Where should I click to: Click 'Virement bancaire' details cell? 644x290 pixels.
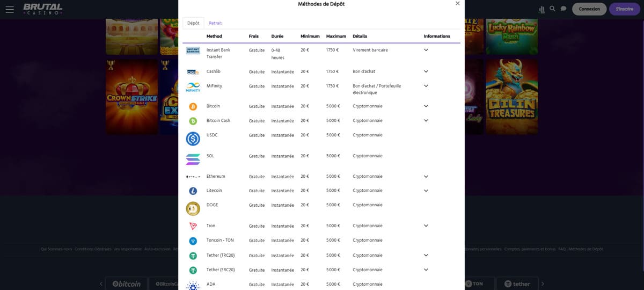(x=370, y=50)
